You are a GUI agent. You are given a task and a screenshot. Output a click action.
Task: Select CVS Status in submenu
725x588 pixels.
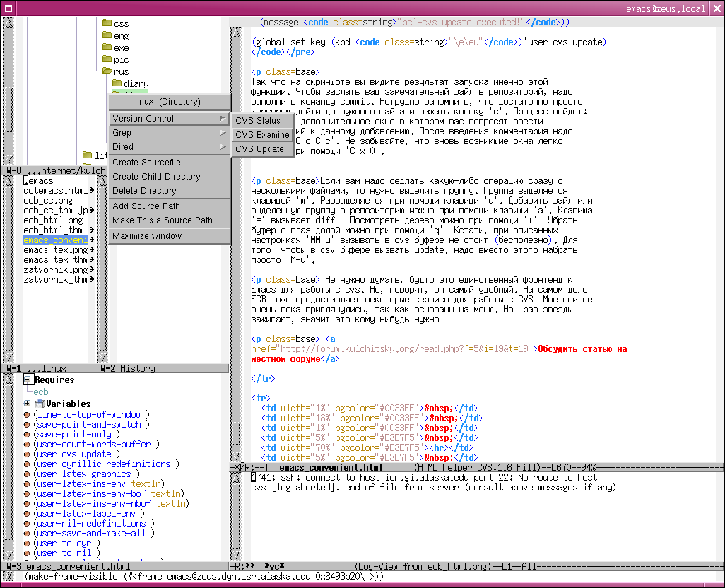258,121
